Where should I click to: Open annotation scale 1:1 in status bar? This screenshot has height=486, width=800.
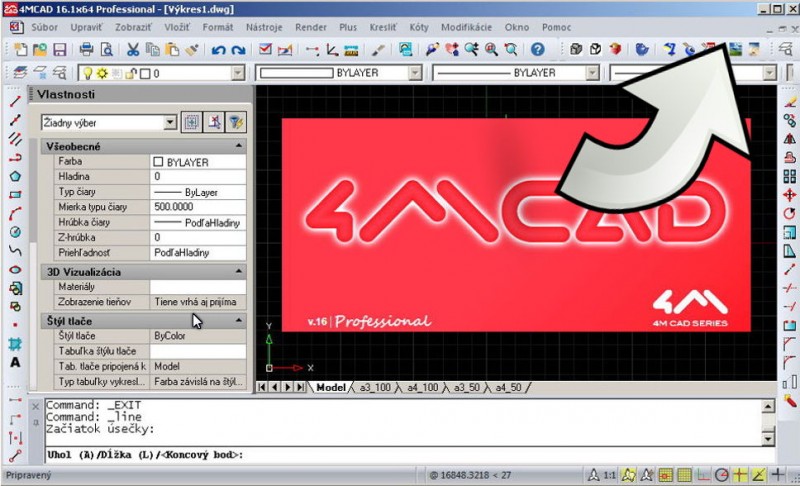pos(610,475)
